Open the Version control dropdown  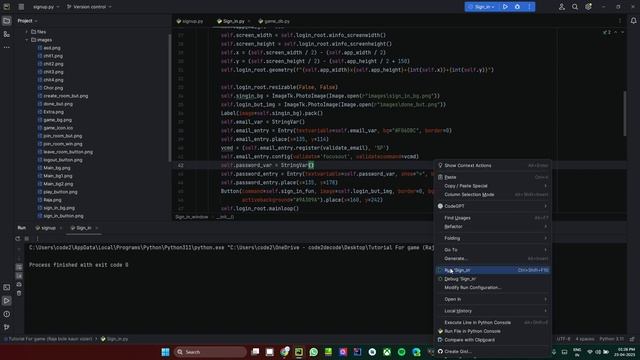click(x=89, y=7)
